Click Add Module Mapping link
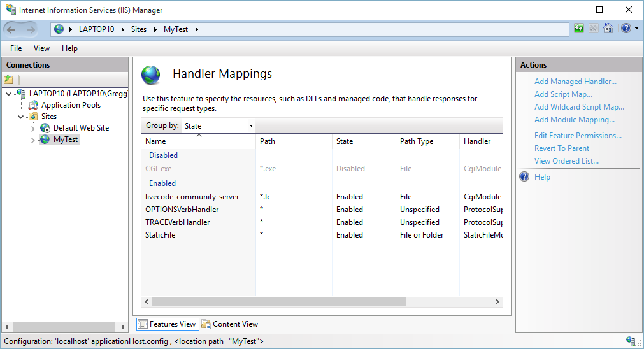 click(x=574, y=120)
